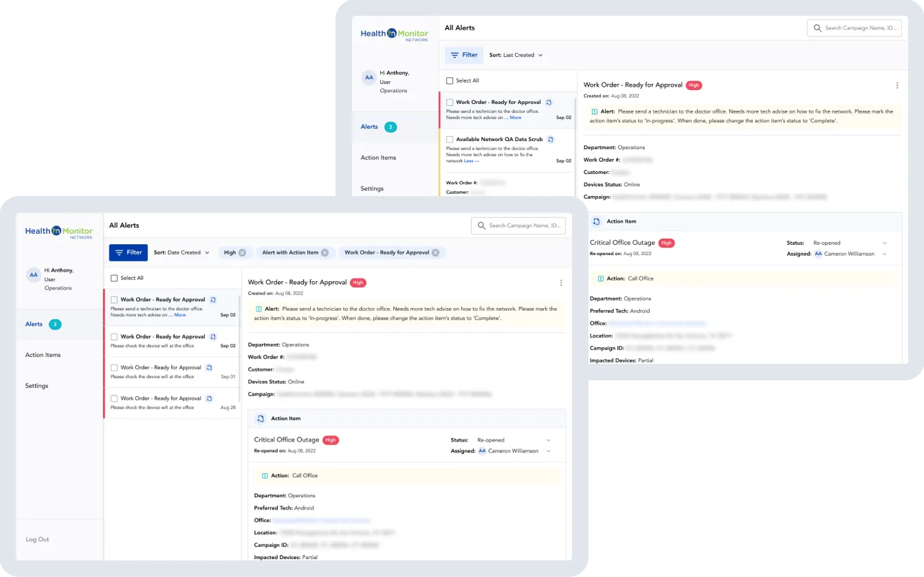Click action item icon on back window's Work Order row
This screenshot has height=577, width=924.
point(549,102)
